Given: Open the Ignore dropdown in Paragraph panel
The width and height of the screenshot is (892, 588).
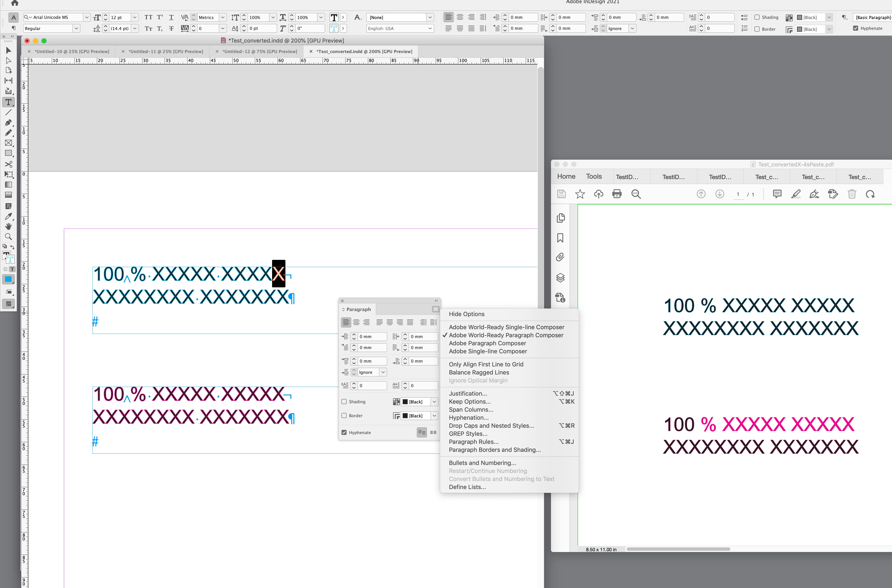Looking at the screenshot, I should [x=383, y=372].
